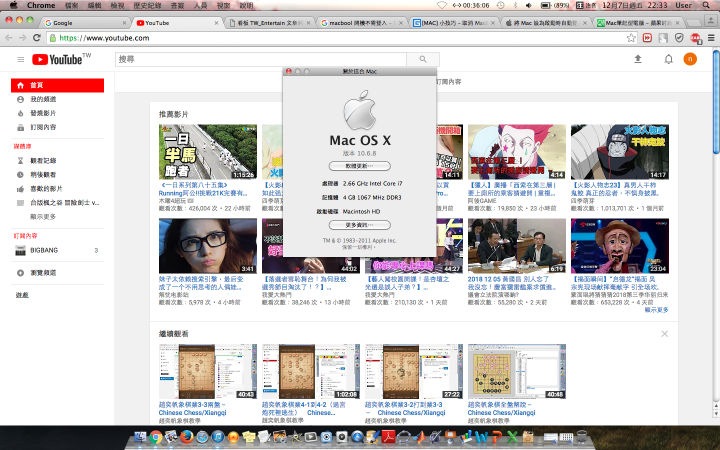Image resolution: width=720 pixels, height=450 pixels.
Task: Close the YouTube tab
Action: point(217,22)
